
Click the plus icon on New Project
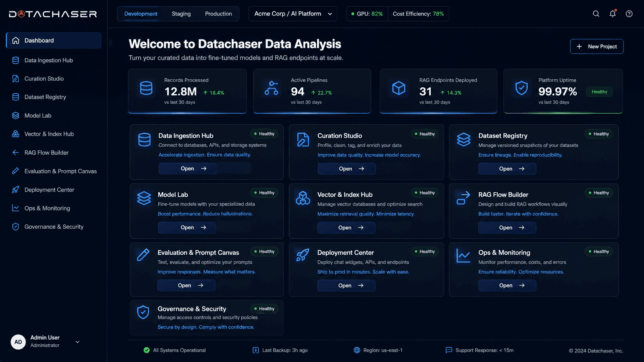pyautogui.click(x=579, y=47)
